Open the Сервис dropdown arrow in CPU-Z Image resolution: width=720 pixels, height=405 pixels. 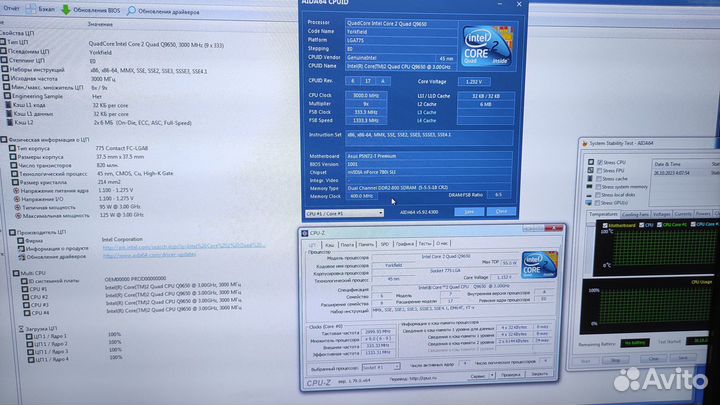click(492, 375)
